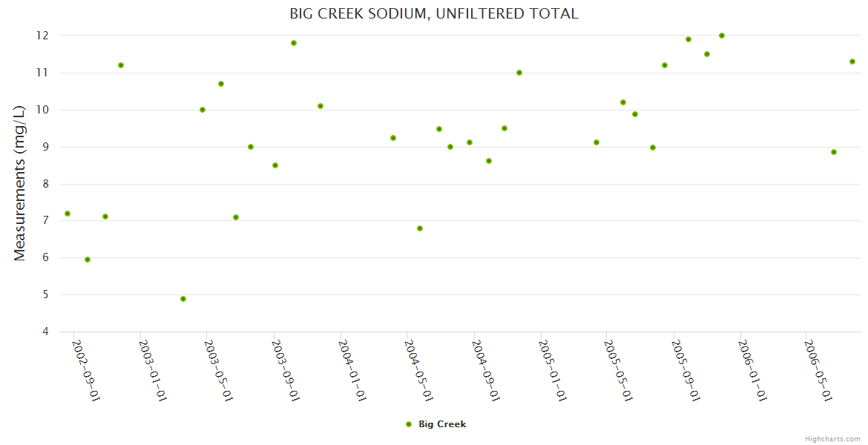868x445 pixels.
Task: Click the 11.8 mg/L point after 2003-09-01
Action: [294, 43]
